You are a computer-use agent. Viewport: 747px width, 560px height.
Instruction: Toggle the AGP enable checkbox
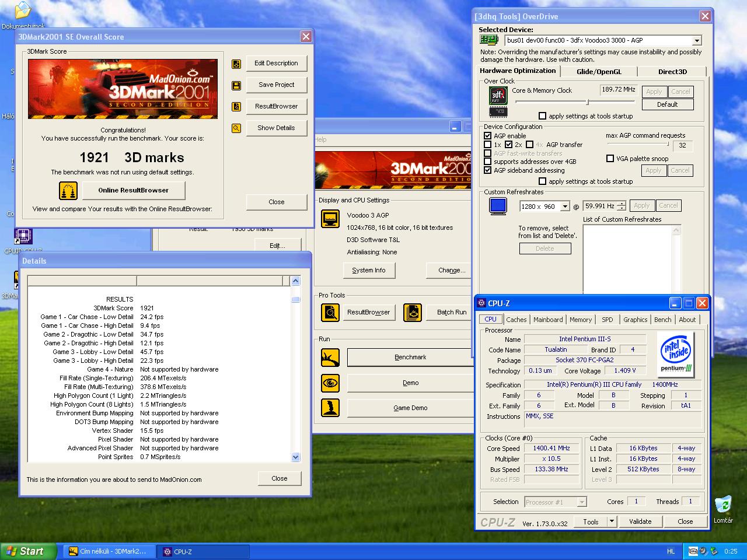pos(488,136)
